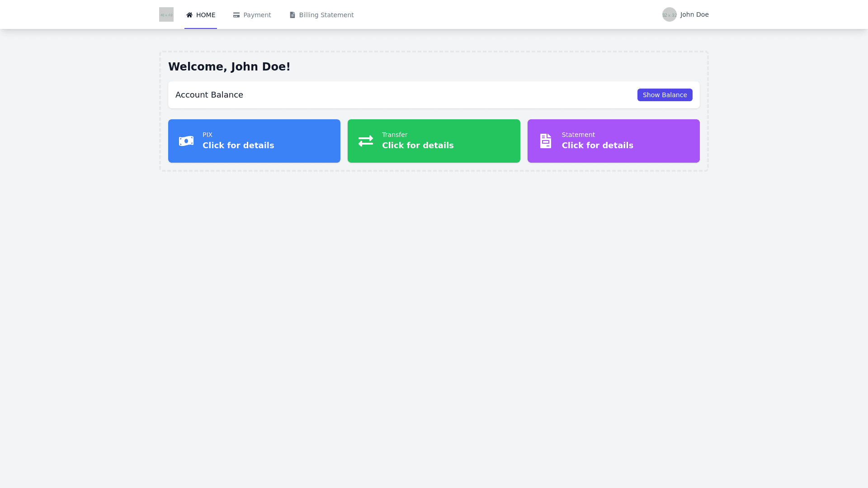Screen dimensions: 868x488
Task: Click the money icon on the PIX card
Action: pyautogui.click(x=186, y=141)
